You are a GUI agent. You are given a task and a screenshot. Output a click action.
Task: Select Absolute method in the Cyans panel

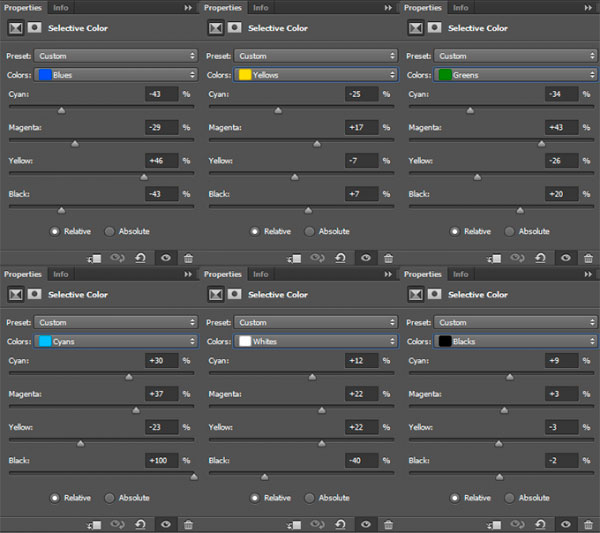click(109, 498)
